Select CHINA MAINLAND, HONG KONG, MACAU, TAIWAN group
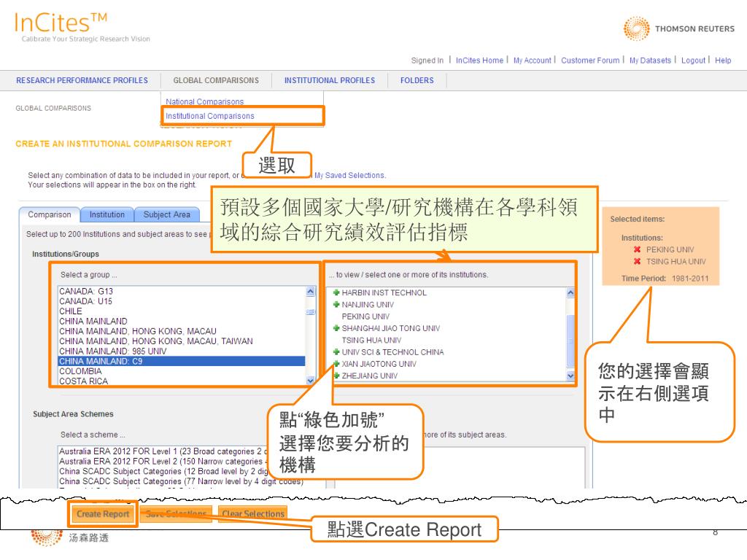The width and height of the screenshot is (747, 560). tap(182, 341)
